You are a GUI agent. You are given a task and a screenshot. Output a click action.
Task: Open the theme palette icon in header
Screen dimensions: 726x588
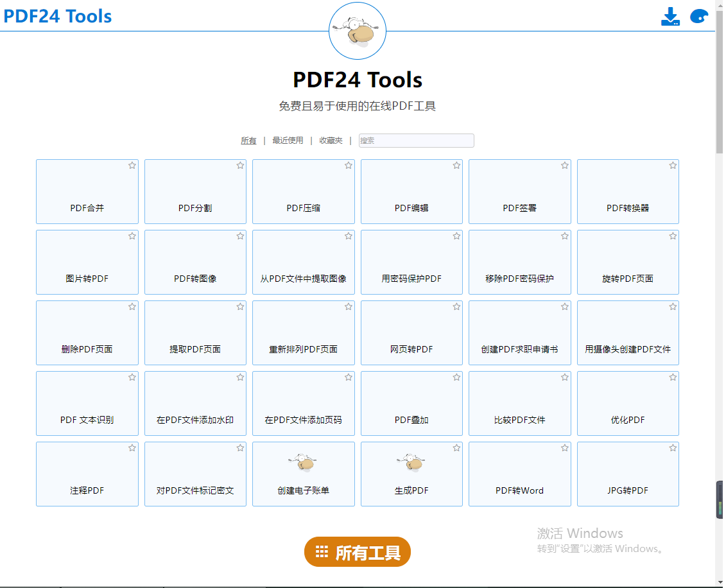(x=699, y=17)
